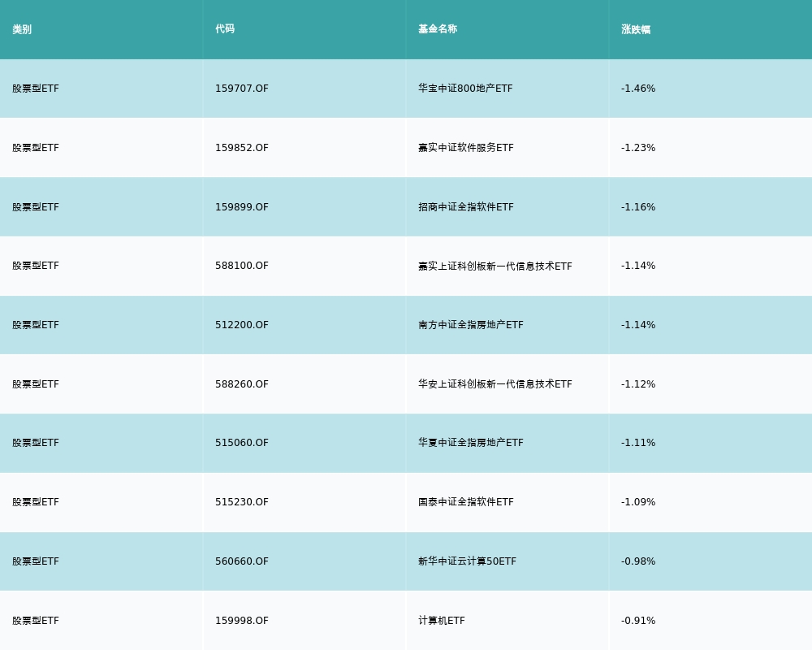
Task: Click the -1.46% value
Action: coord(638,89)
